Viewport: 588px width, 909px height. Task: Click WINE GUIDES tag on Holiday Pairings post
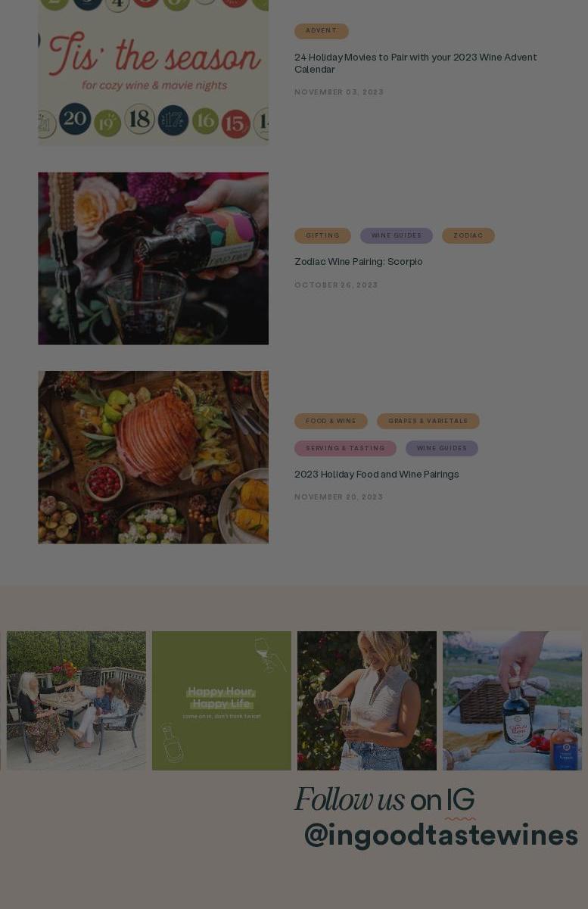tap(442, 448)
